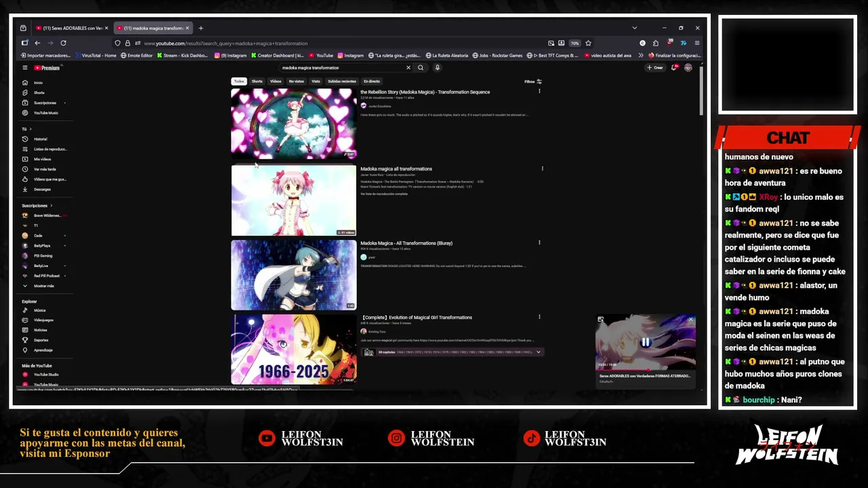This screenshot has width=868, height=488.
Task: Open the VirusTotal - Home bookmark
Action: coord(96,56)
